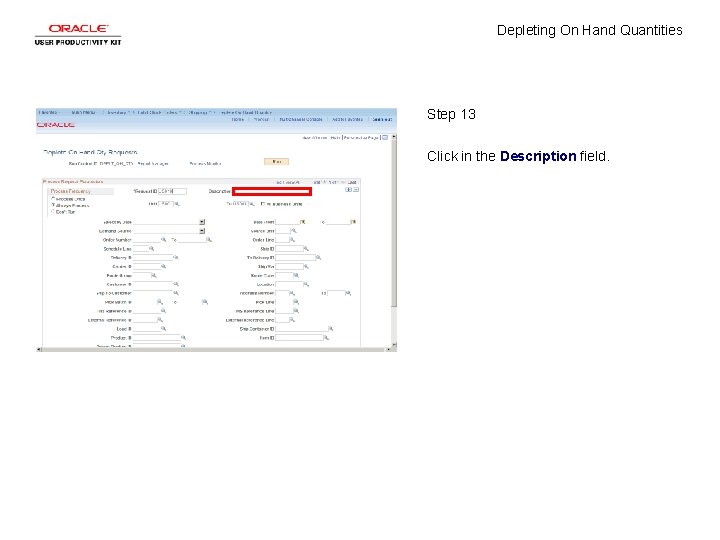Select the Don't Run radio option

click(53, 211)
